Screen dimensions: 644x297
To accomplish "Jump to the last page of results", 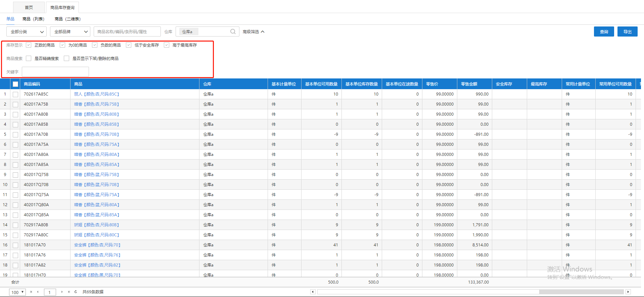I will (69, 292).
